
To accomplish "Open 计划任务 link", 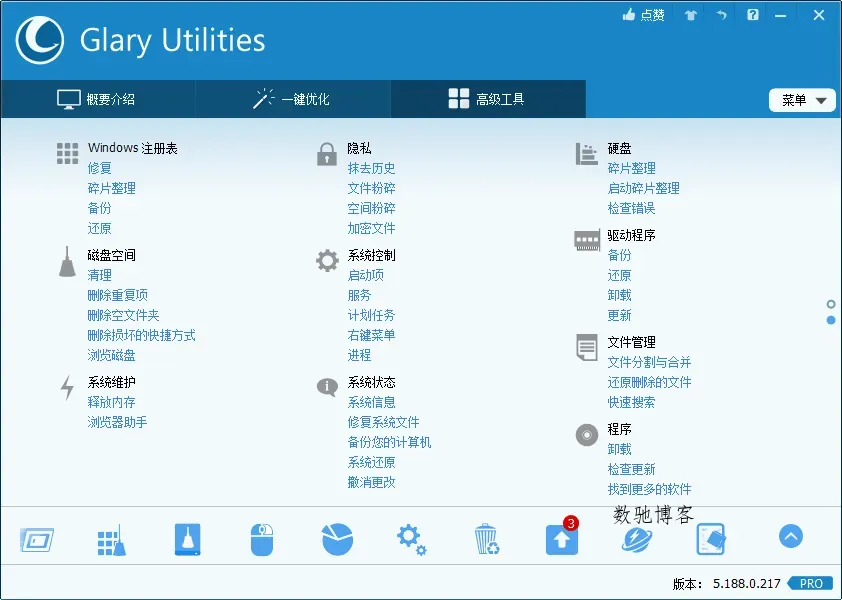I will pyautogui.click(x=371, y=315).
